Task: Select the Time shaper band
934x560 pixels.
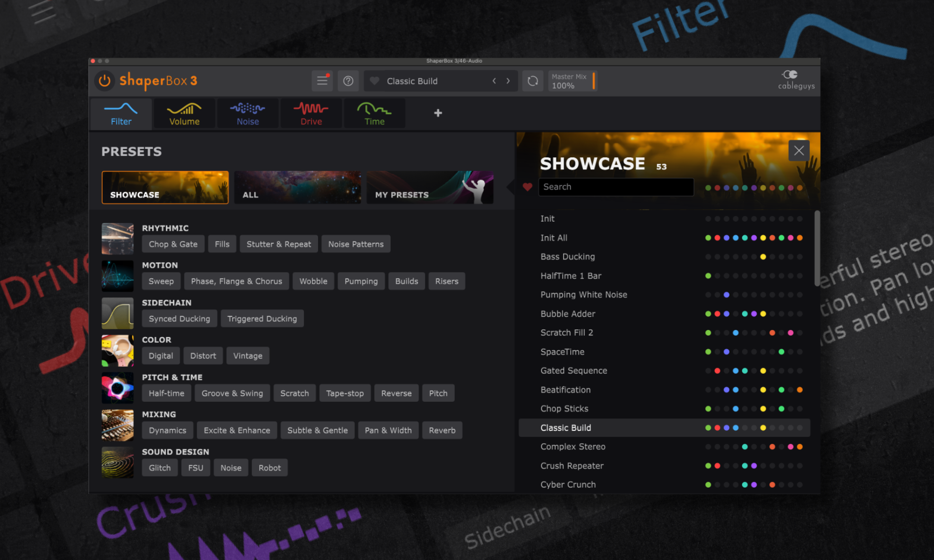Action: tap(374, 113)
